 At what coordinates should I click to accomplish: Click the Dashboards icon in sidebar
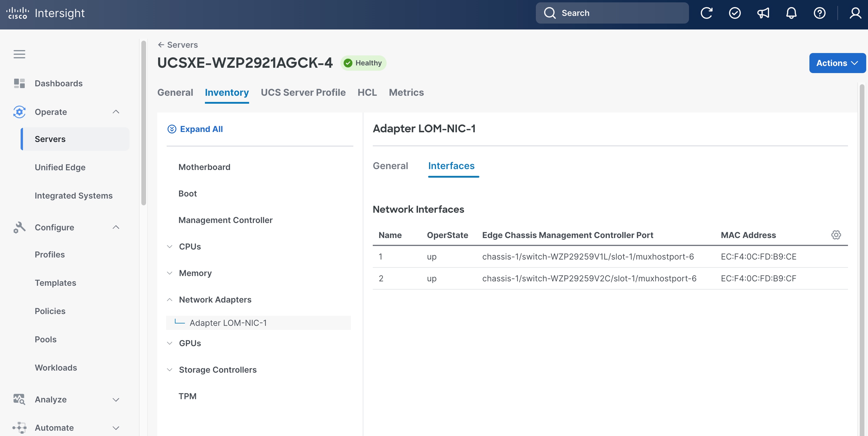tap(19, 83)
